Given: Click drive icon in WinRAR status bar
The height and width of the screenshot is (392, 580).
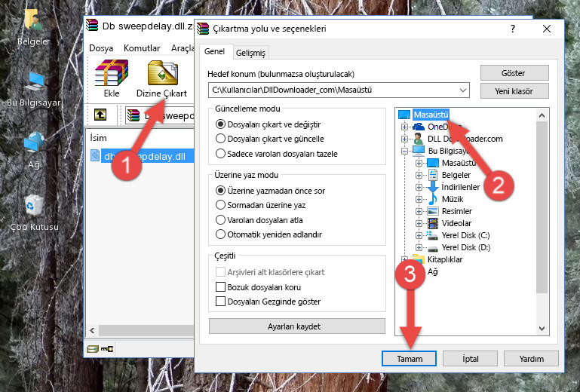Looking at the screenshot, I should pyautogui.click(x=93, y=348).
